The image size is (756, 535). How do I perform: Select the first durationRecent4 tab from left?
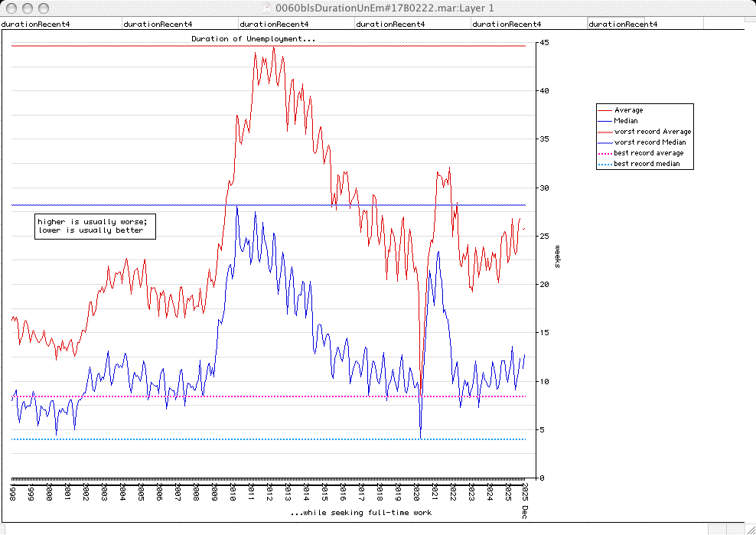pyautogui.click(x=37, y=24)
